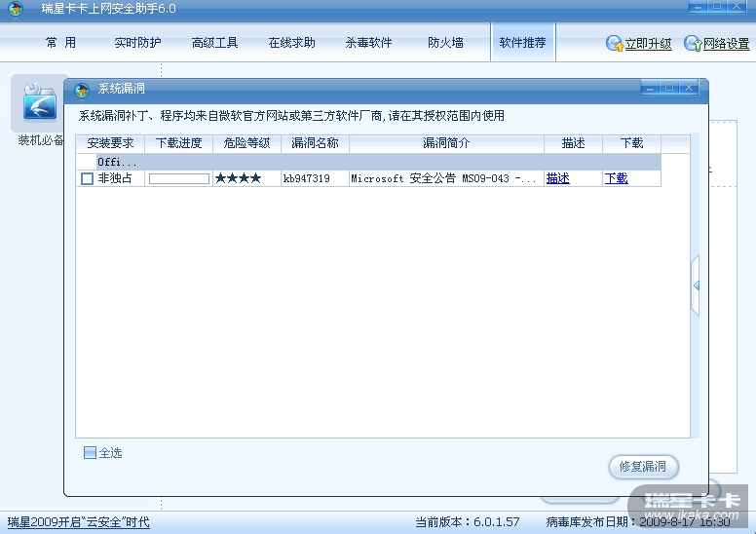Open 描述 link for kb947319
Image resolution: width=756 pixels, height=534 pixels.
pyautogui.click(x=558, y=178)
